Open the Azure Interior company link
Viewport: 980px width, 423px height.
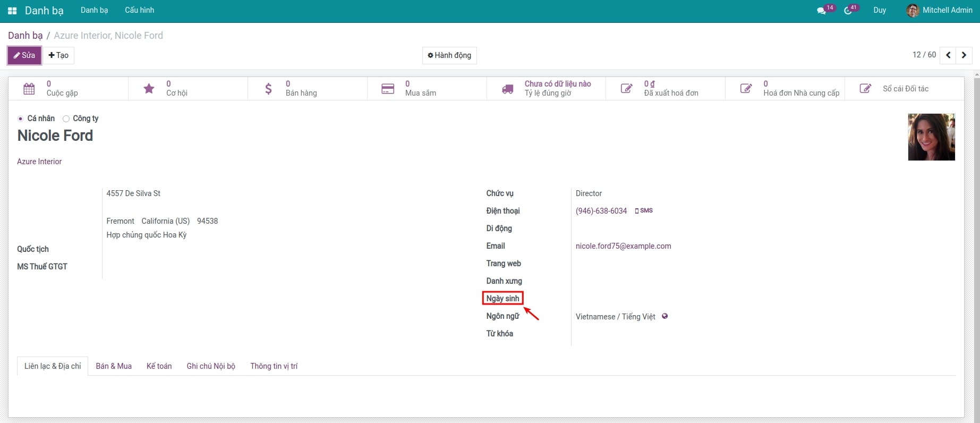click(x=39, y=162)
